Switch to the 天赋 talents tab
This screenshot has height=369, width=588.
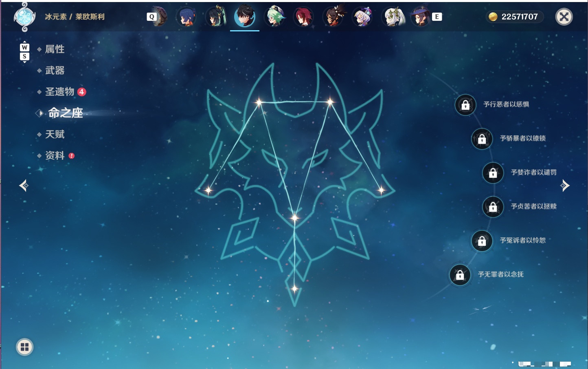pyautogui.click(x=55, y=134)
